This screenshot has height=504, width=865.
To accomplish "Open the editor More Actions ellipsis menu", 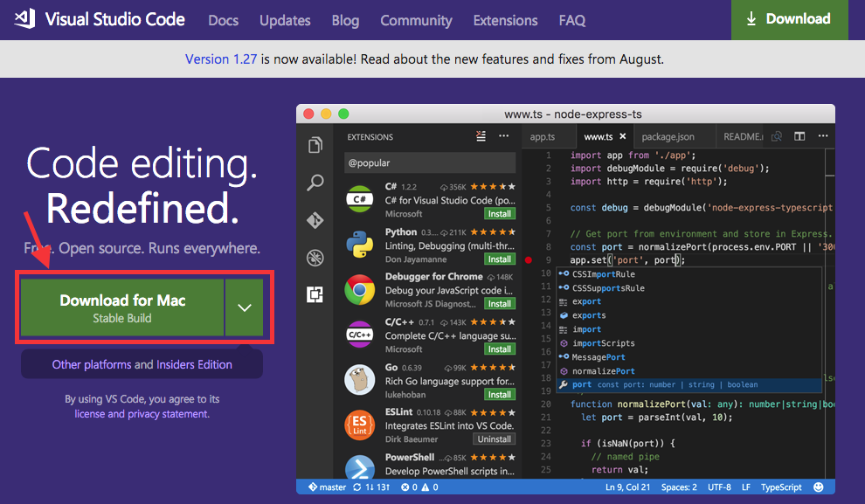I will click(822, 136).
